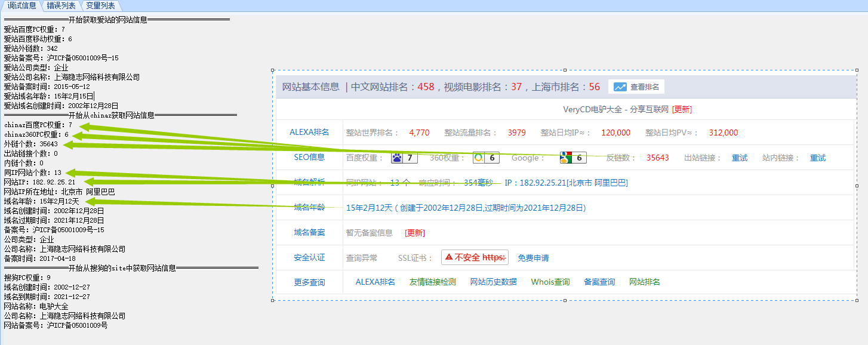868x345 pixels.
Task: Open the 网站历史数据 link
Action: point(493,282)
